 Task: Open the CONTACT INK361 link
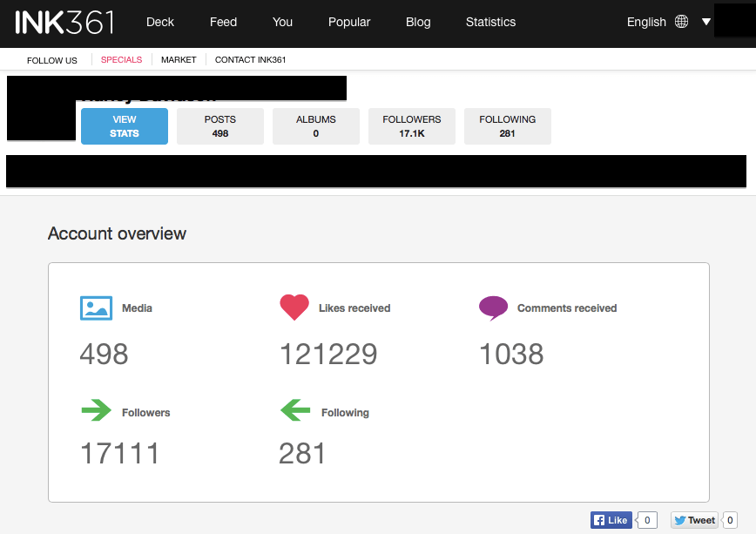252,59
